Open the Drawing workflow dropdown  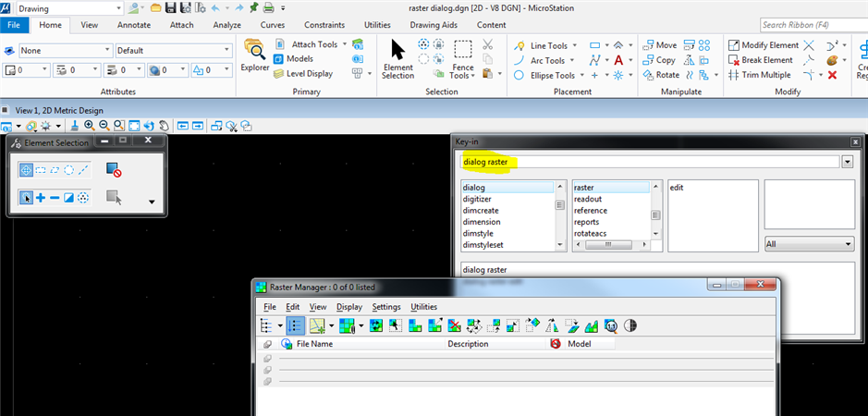[x=118, y=9]
